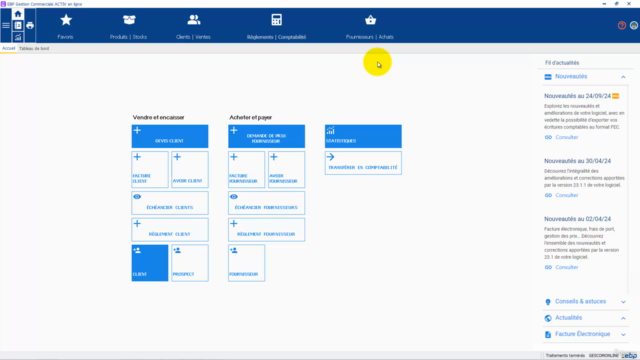
Task: Click the Vendre et encaisser heading
Action: (158, 117)
